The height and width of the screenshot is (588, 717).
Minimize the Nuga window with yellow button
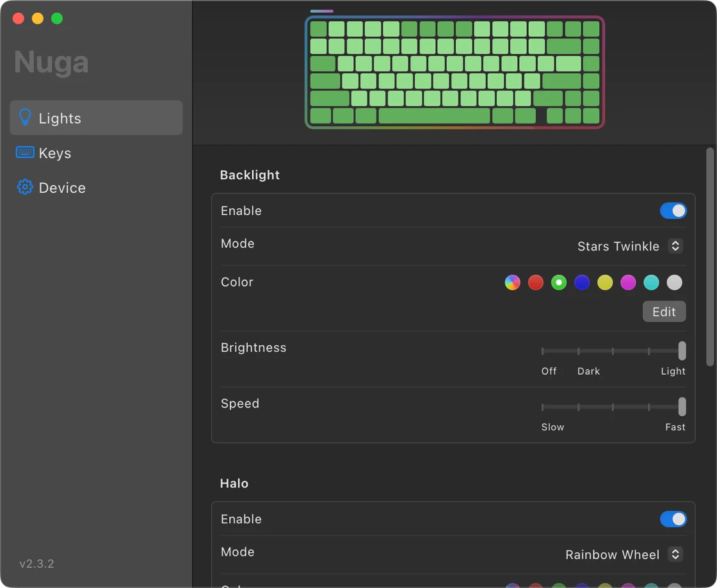[x=38, y=19]
